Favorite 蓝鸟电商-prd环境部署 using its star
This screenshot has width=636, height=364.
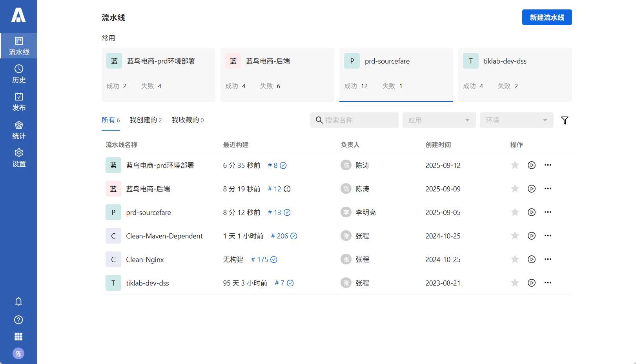pyautogui.click(x=515, y=165)
